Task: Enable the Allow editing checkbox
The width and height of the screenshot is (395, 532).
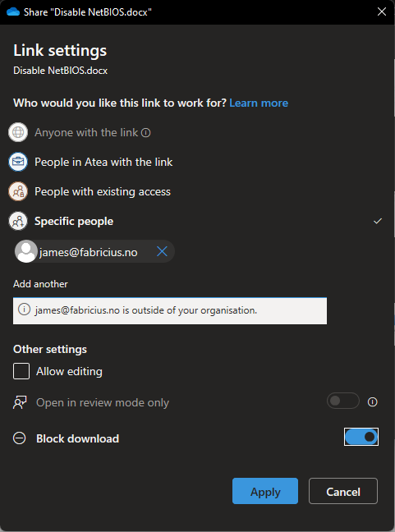Action: tap(21, 371)
